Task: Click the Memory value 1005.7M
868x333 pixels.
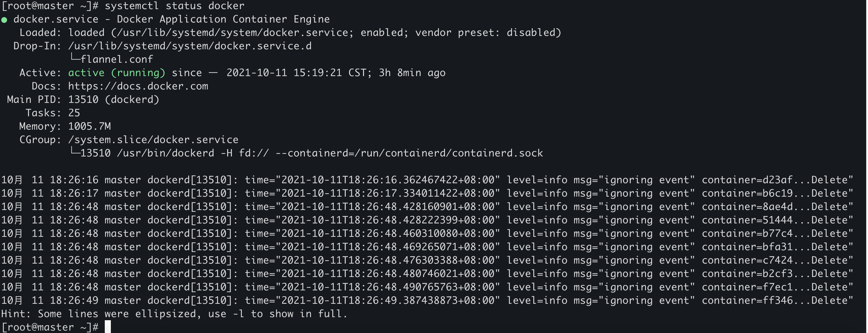Action: pyautogui.click(x=89, y=126)
